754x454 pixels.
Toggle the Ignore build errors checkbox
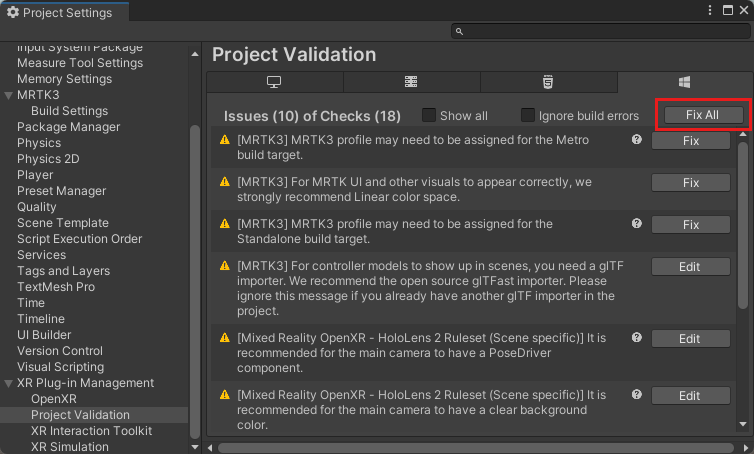528,115
